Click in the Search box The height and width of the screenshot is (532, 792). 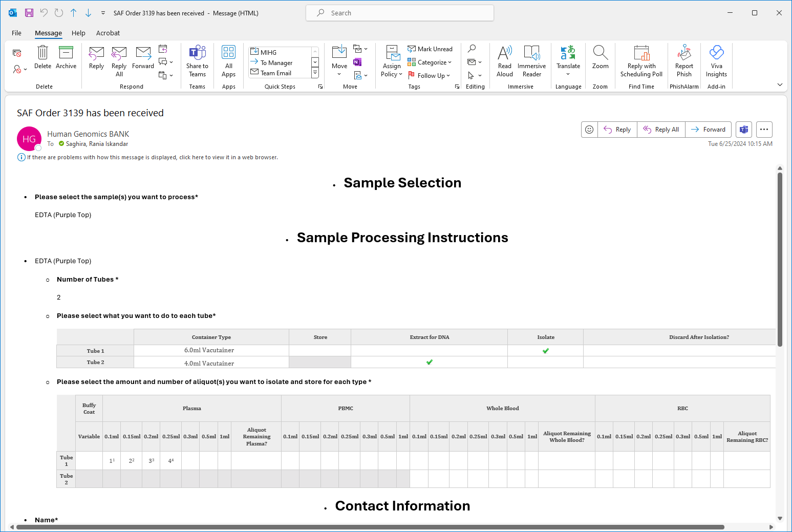399,13
